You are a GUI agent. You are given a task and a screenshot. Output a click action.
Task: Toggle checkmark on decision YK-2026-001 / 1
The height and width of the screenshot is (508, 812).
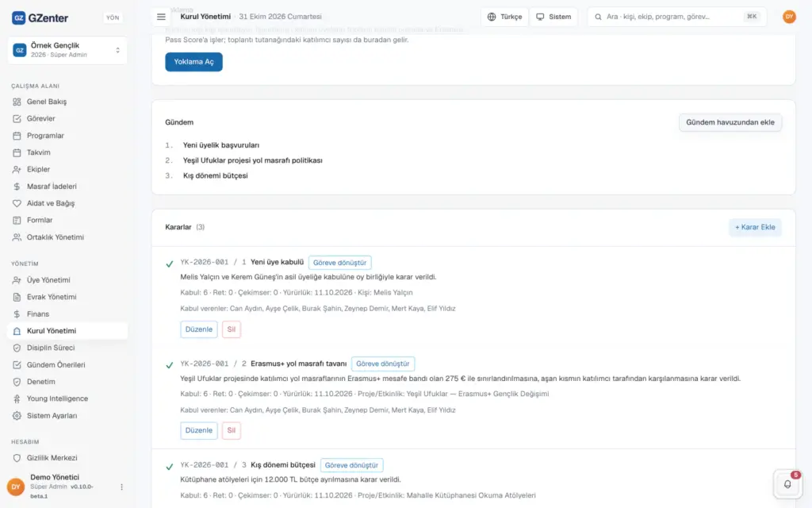click(170, 264)
